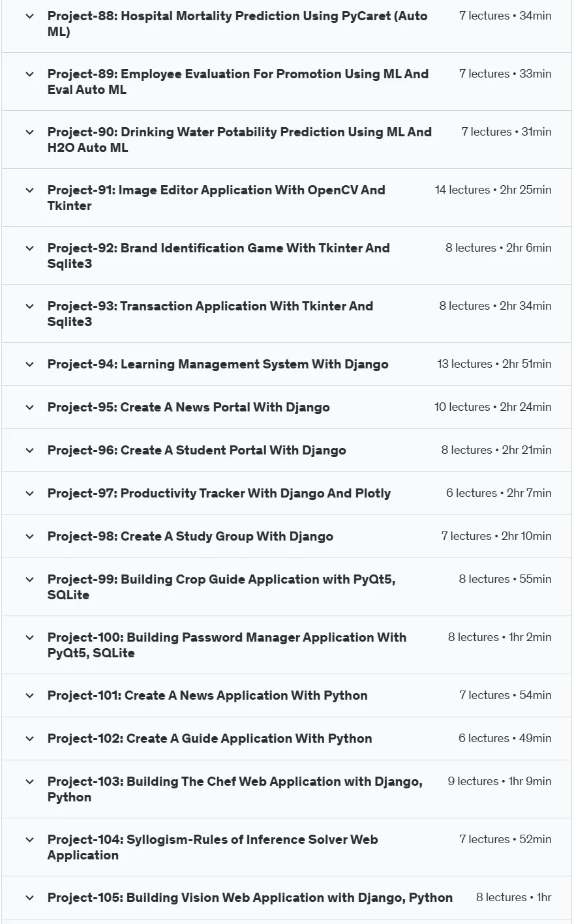Toggle chevron for Project-102 Guide Application
574x924 pixels.
tap(29, 739)
